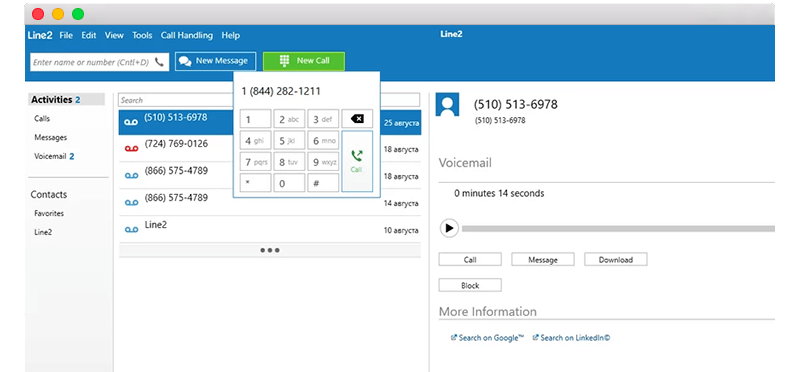793x372 pixels.
Task: Click the red voicemail icon for (724) 769-0126
Action: (131, 149)
